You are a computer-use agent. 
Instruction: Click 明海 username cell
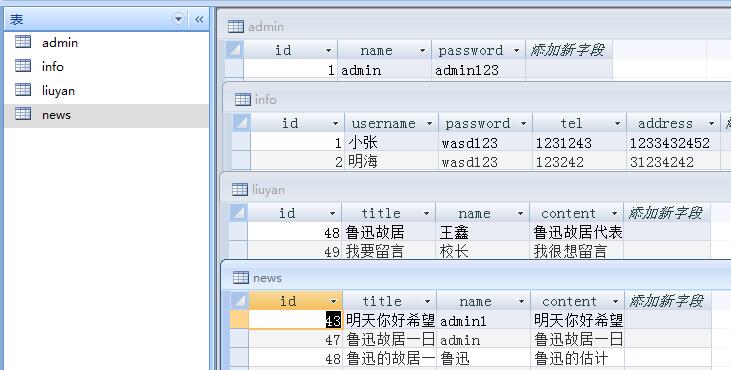391,161
